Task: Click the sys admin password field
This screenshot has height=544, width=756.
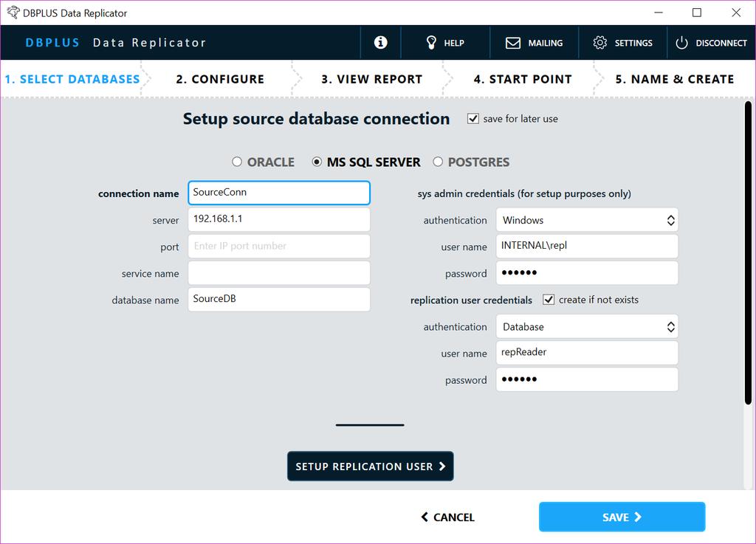Action: coord(587,272)
